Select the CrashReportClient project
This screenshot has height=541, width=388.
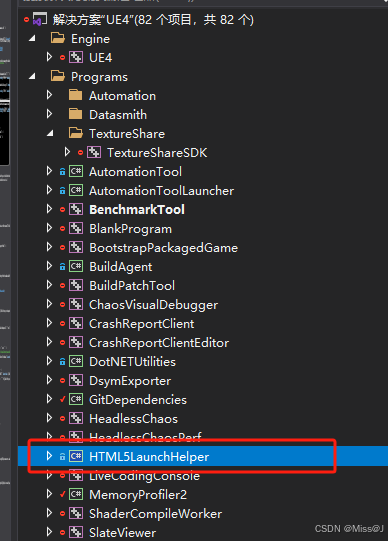pyautogui.click(x=141, y=324)
